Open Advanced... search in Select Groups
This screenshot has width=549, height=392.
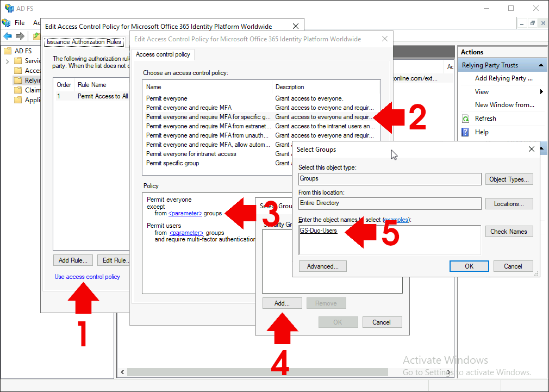click(x=323, y=266)
